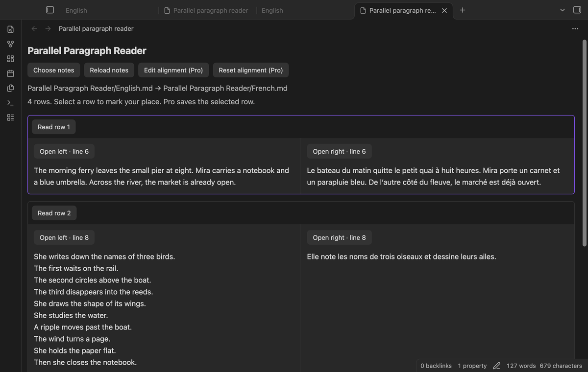Open templates icon in ribbon
This screenshot has height=372, width=588.
pyautogui.click(x=10, y=88)
